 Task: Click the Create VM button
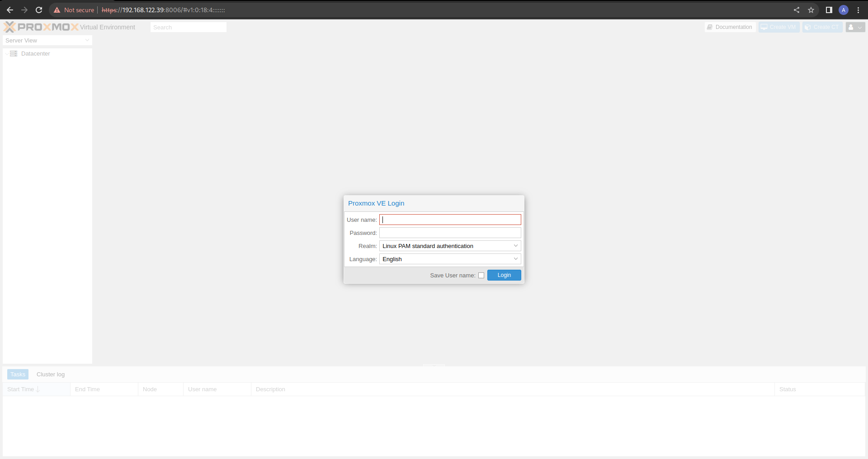pyautogui.click(x=779, y=27)
